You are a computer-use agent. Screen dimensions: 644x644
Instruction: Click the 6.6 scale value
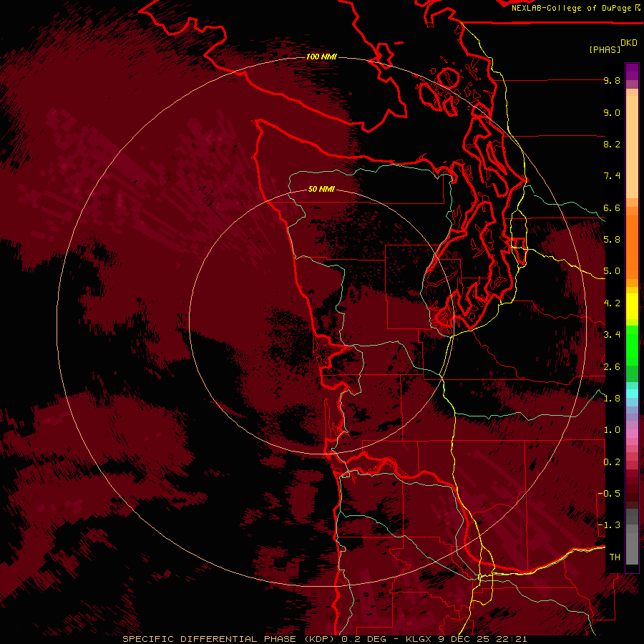612,208
